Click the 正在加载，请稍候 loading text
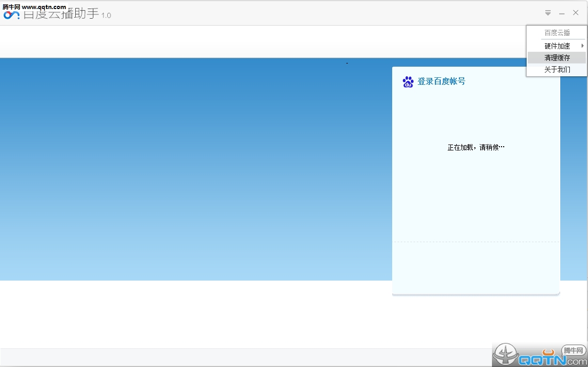 pos(476,147)
